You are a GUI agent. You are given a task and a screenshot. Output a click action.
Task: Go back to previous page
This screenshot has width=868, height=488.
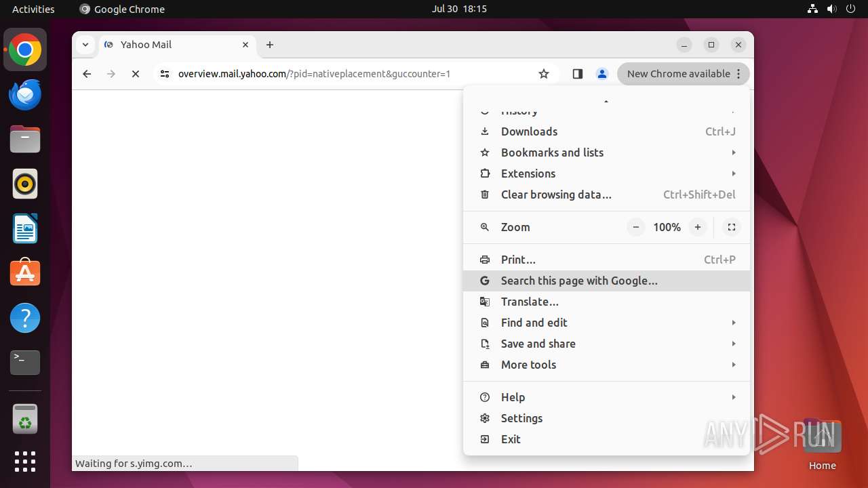(x=87, y=74)
